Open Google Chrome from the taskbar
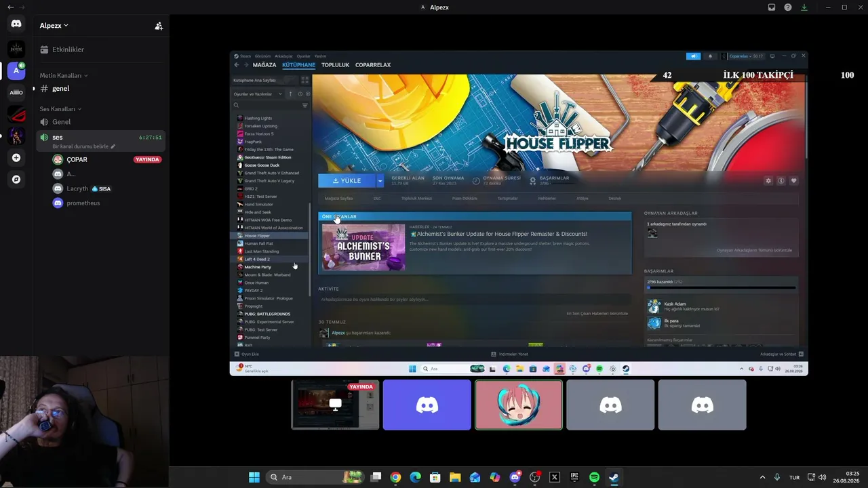Viewport: 868px width, 488px height. [395, 477]
